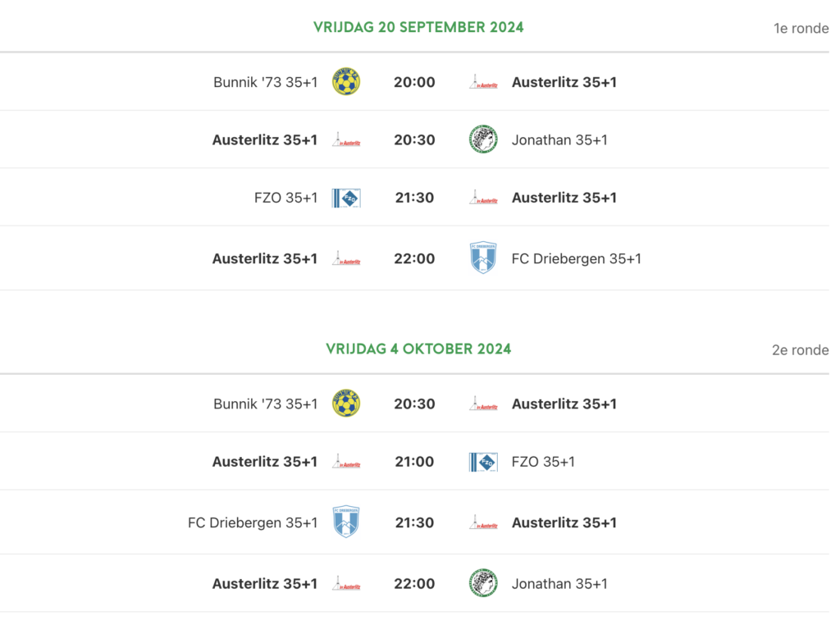Viewport: 840px width, 634px height.
Task: Click the 21:00 kickoff time on 4 Oktober
Action: (414, 462)
